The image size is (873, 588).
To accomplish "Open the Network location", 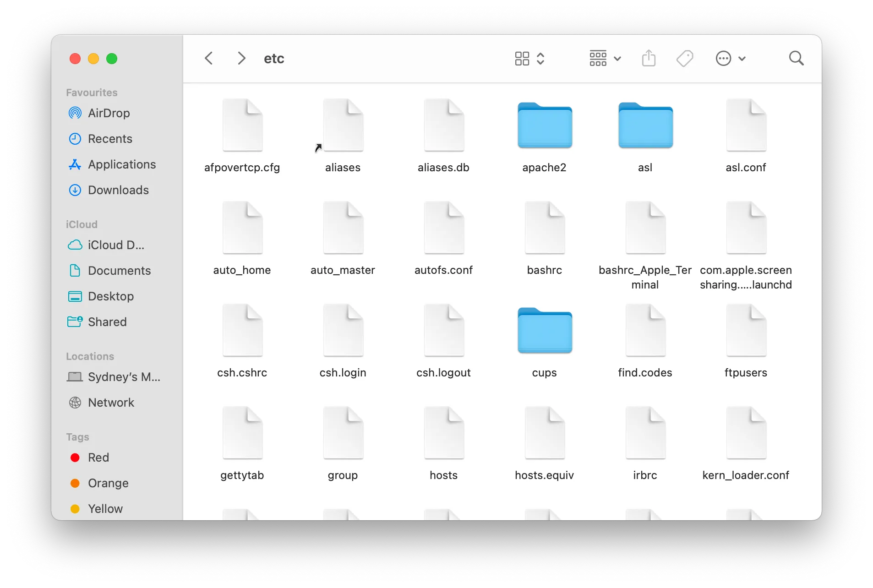I will (110, 403).
